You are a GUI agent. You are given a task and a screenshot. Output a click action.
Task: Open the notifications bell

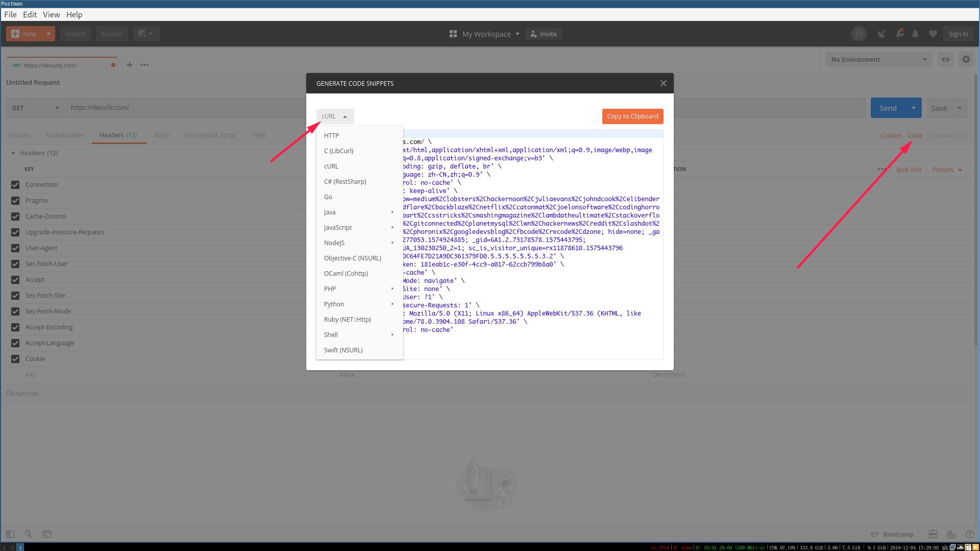click(x=916, y=34)
